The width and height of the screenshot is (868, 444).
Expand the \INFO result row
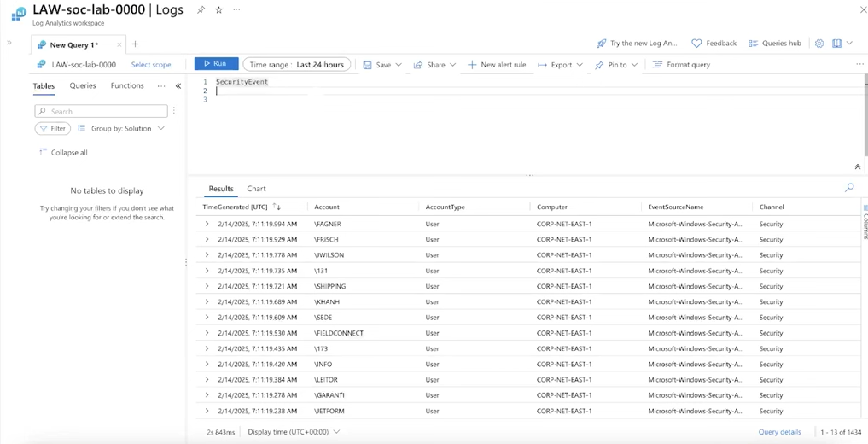207,364
